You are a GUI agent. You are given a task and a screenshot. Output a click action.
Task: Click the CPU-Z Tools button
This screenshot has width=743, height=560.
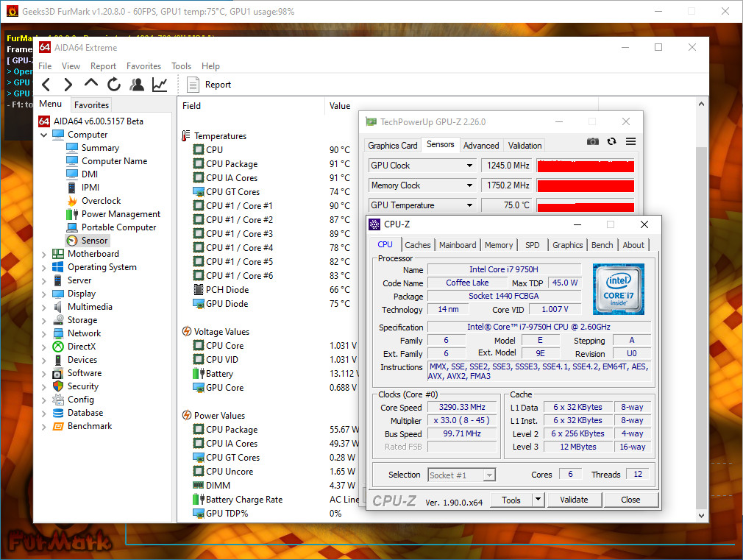click(x=511, y=500)
